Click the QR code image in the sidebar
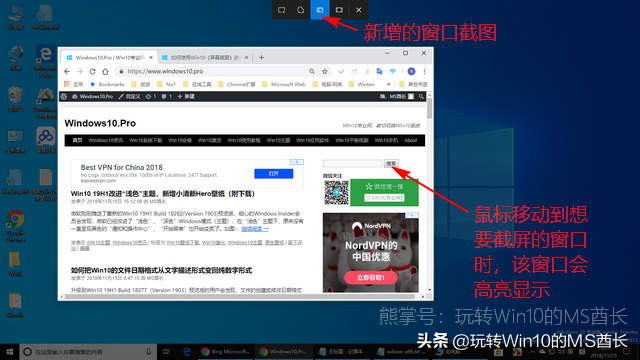640x360 pixels. [336, 192]
